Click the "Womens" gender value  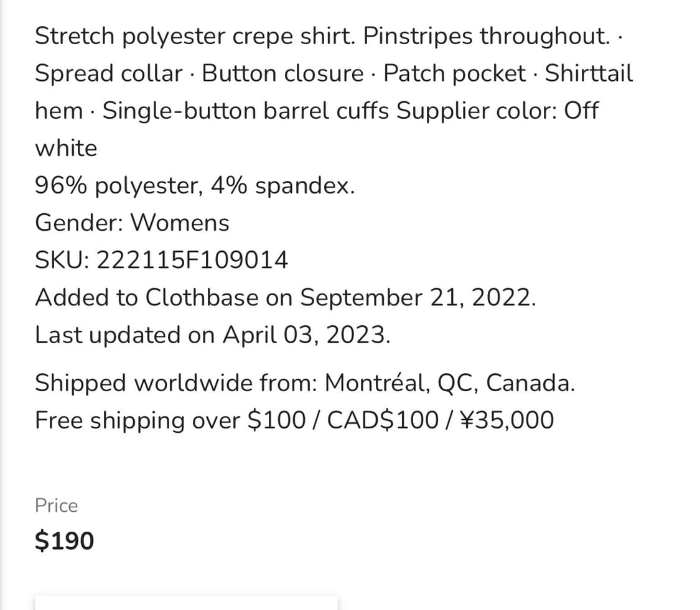tap(180, 223)
